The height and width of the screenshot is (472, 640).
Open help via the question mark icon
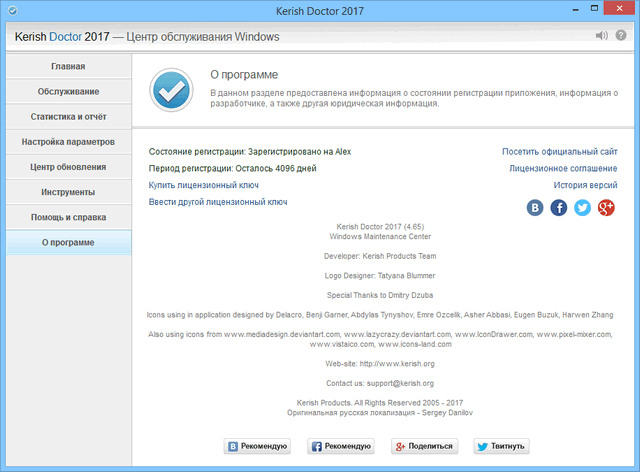click(623, 37)
